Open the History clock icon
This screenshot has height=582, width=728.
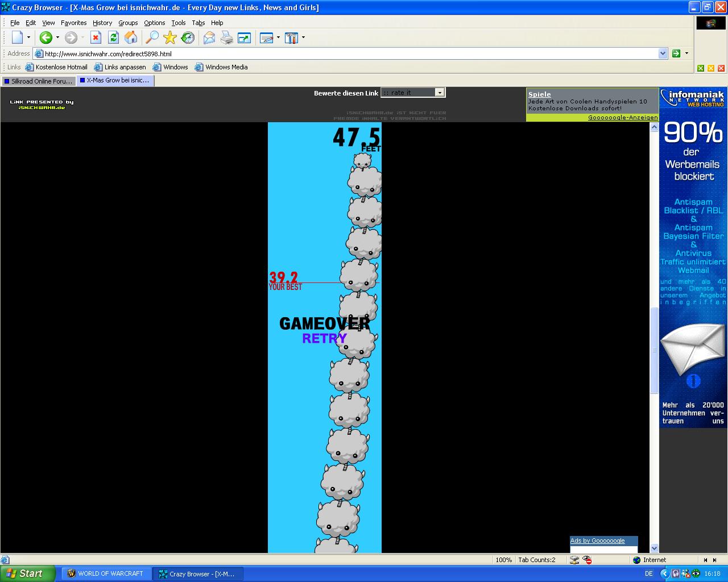click(x=188, y=38)
